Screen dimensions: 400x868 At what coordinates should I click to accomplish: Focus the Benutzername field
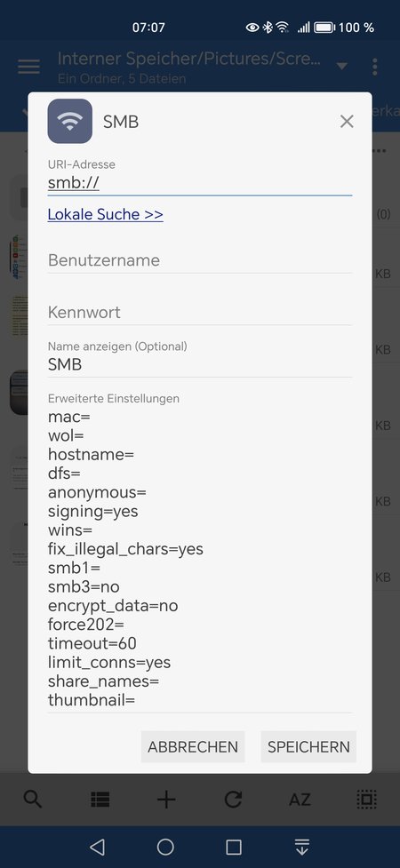pyautogui.click(x=199, y=260)
